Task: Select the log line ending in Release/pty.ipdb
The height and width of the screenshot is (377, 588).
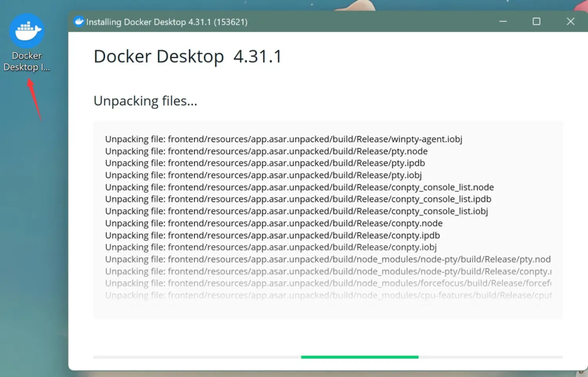Action: [x=265, y=164]
